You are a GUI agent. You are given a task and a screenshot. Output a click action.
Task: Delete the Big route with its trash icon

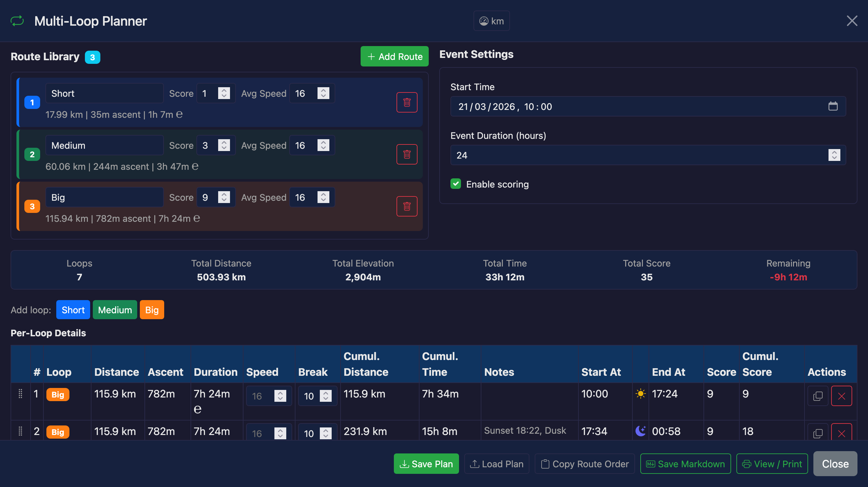tap(407, 206)
